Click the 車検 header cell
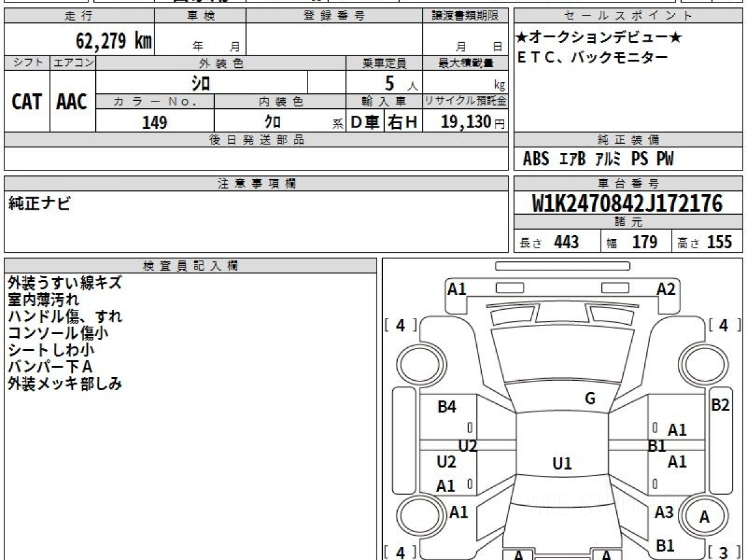The width and height of the screenshot is (747, 560). pyautogui.click(x=200, y=16)
